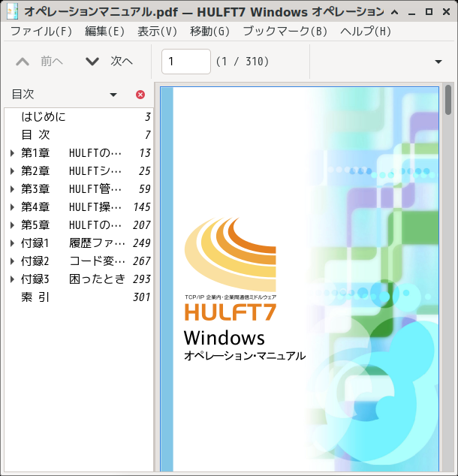Expand the 第5章 outline node
Image resolution: width=458 pixels, height=476 pixels.
(12, 225)
